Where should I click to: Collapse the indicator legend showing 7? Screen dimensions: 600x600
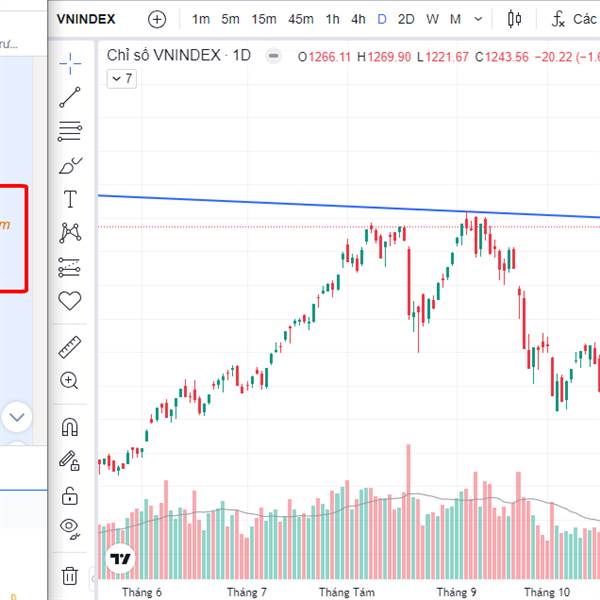click(x=120, y=78)
